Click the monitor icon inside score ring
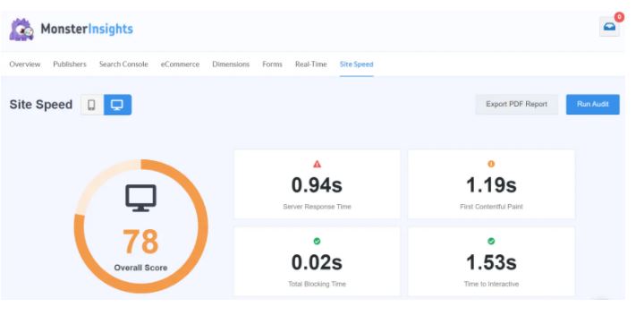Screen dimensions: 644x324 coord(140,198)
